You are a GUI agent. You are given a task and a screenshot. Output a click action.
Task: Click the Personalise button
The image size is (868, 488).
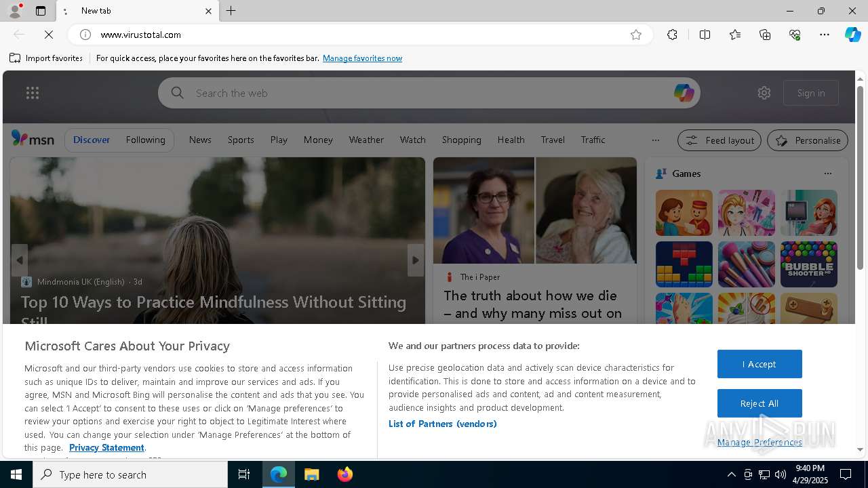coord(808,140)
